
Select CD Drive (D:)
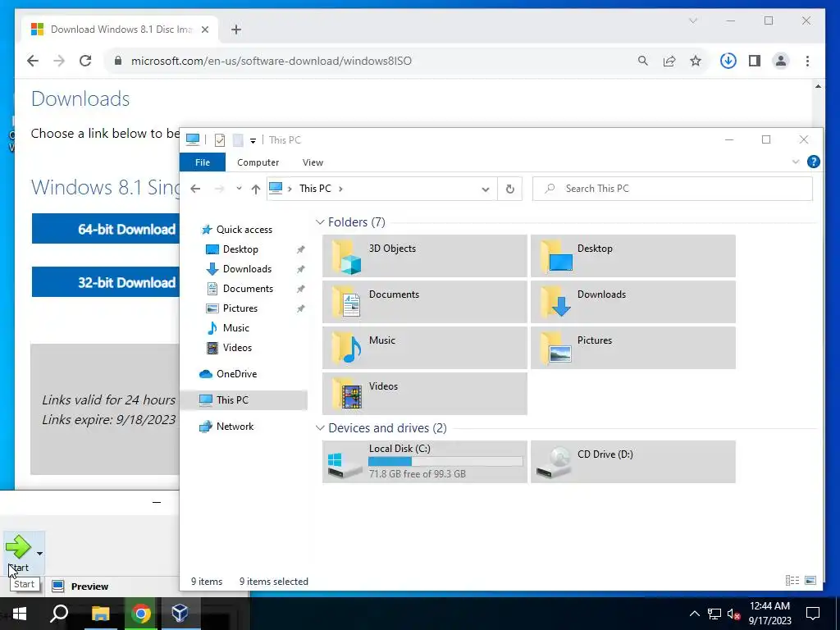click(633, 462)
